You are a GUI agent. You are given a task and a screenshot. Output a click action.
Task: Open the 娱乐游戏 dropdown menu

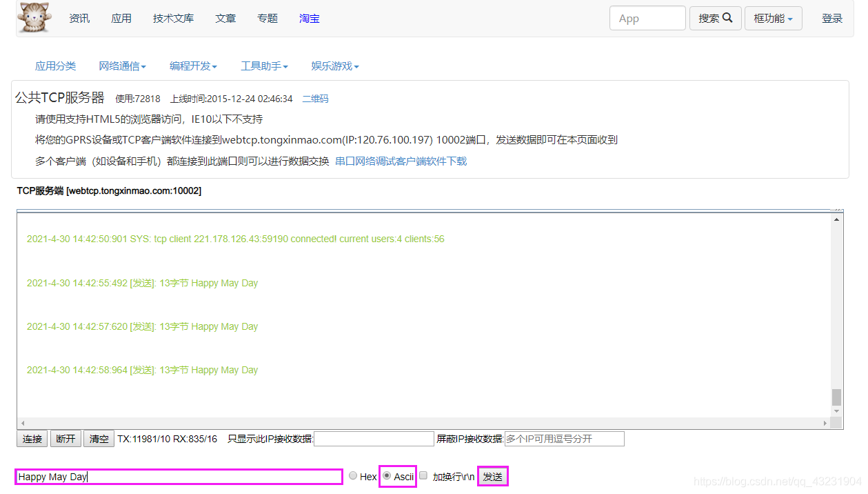click(x=335, y=66)
